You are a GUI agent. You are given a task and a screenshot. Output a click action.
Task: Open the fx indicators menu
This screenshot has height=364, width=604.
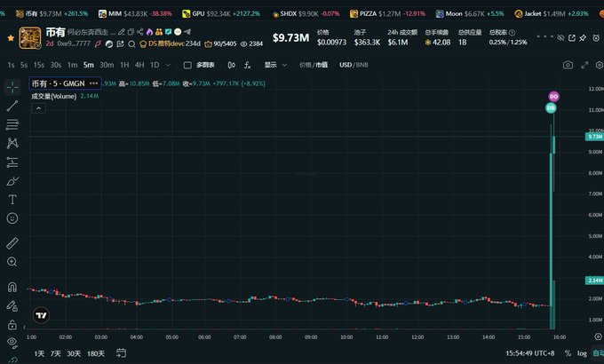(x=247, y=65)
